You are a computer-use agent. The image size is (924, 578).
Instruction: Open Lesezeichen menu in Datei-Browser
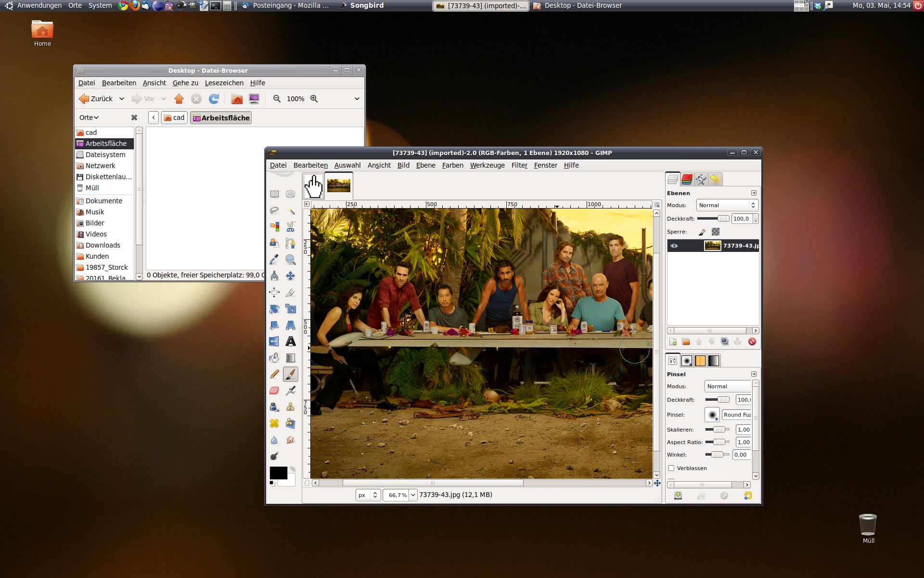point(224,83)
